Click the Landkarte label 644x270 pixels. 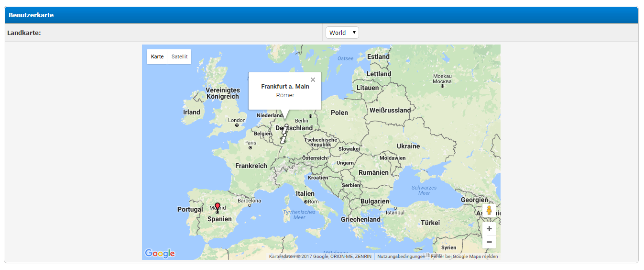click(x=24, y=33)
